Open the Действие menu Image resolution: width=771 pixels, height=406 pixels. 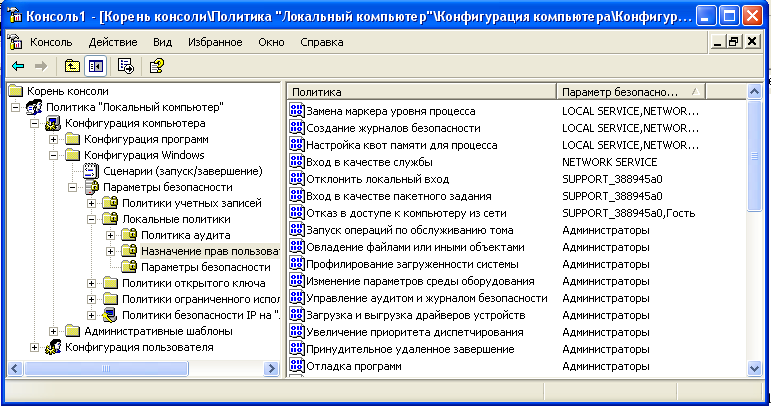[113, 42]
